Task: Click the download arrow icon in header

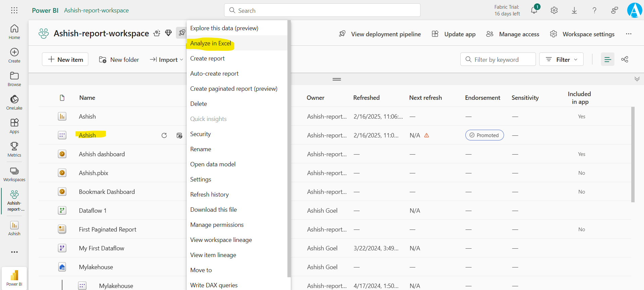Action: pos(574,10)
